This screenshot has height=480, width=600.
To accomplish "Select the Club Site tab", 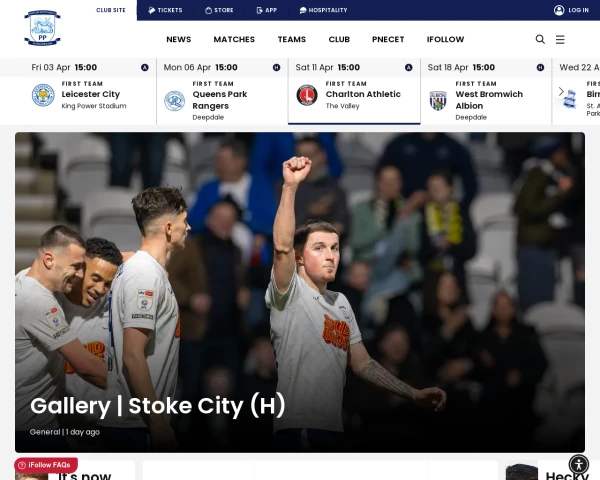I will click(x=111, y=10).
